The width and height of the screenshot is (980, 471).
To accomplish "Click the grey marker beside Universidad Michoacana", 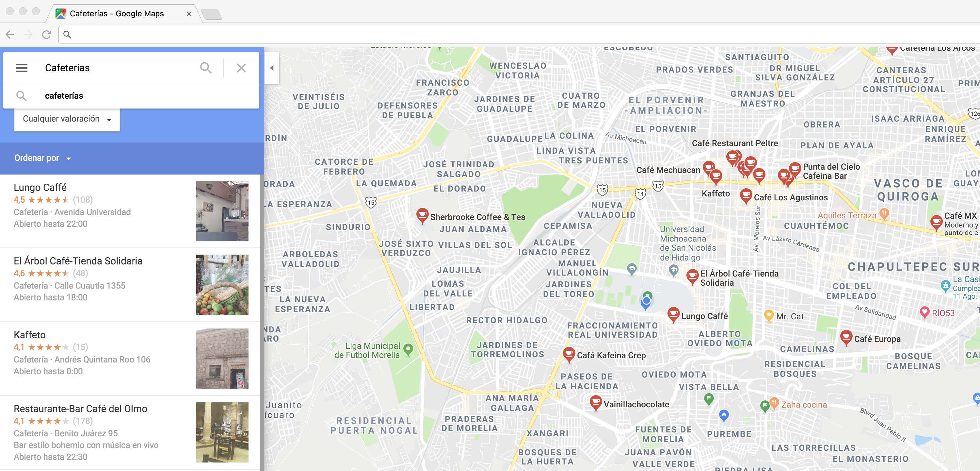I will 673,271.
